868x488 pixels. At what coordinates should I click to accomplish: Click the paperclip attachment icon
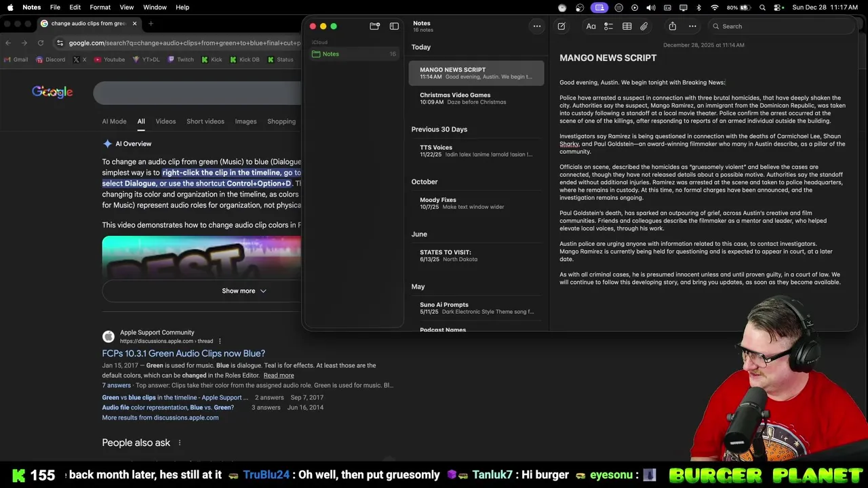pyautogui.click(x=644, y=26)
